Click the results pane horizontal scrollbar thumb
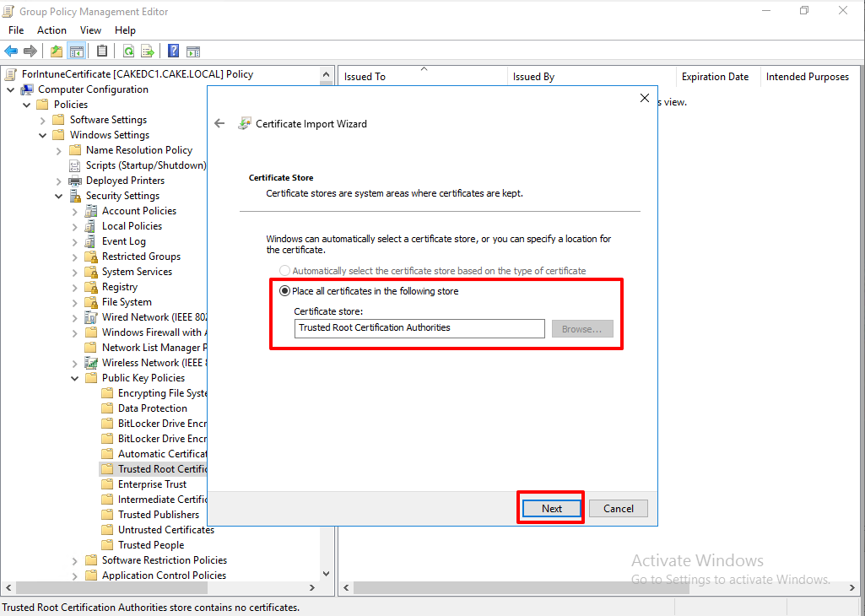Screen dimensions: 865x616 click(x=522, y=588)
